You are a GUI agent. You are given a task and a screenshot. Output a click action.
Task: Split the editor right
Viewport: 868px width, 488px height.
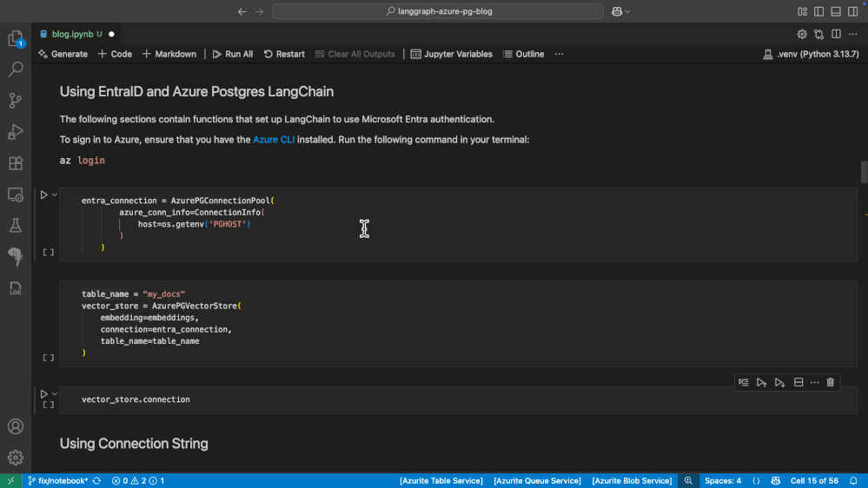click(836, 35)
